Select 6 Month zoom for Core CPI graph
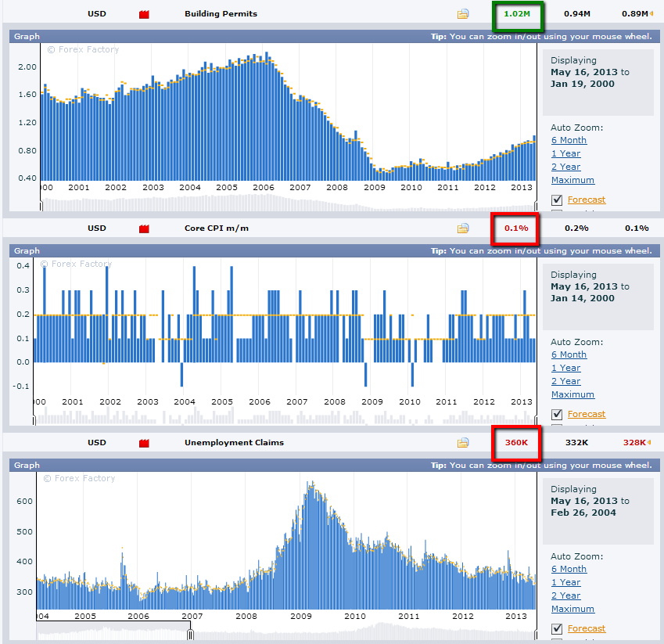This screenshot has width=664, height=644. 569,354
